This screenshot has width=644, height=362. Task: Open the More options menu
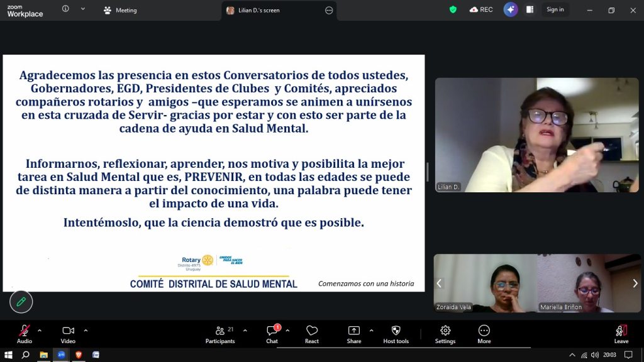click(x=484, y=332)
